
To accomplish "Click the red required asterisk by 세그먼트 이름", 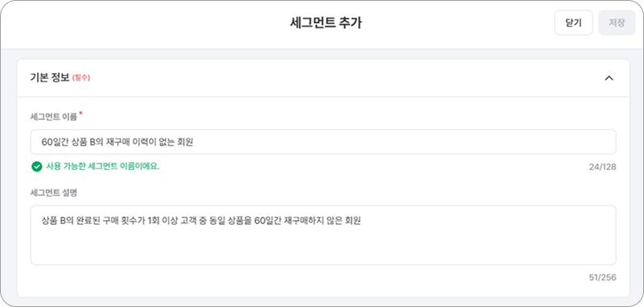I will click(x=80, y=114).
